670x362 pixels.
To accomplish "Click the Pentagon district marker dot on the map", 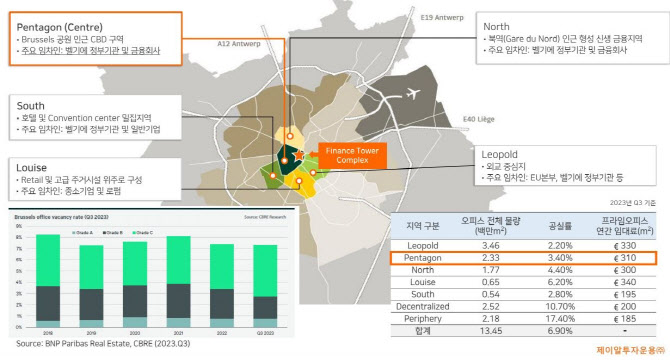I will [x=284, y=161].
